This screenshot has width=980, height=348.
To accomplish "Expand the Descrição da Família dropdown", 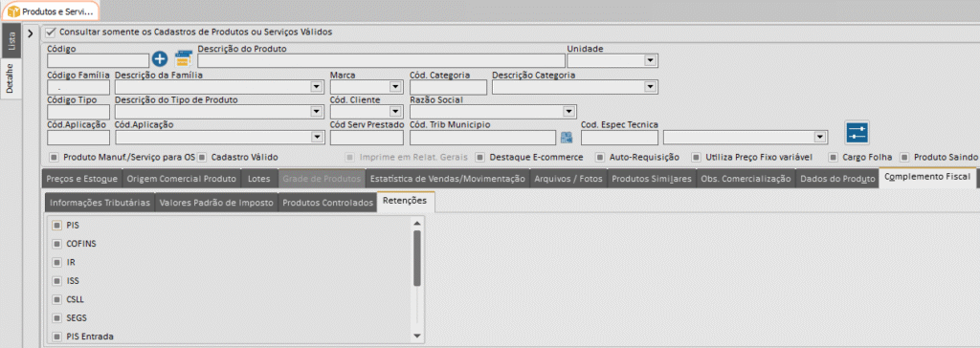I will (316, 87).
